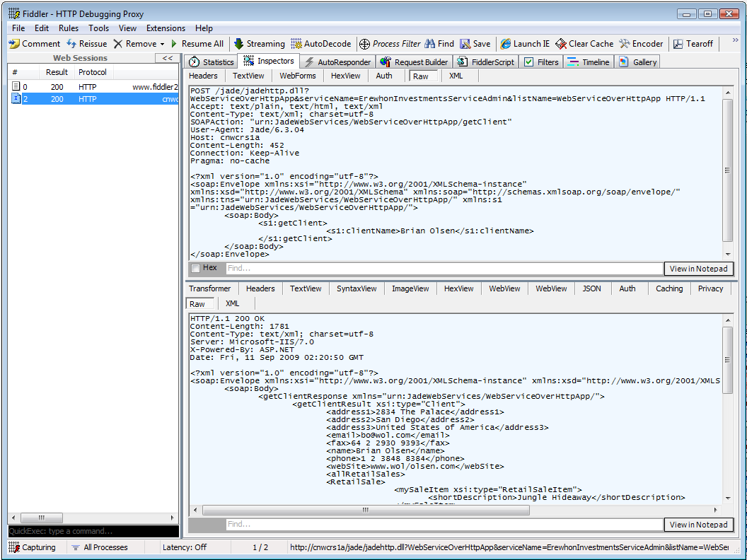Expand the toolbar overflow chevron
Screen dimensions: 747x560
tap(736, 41)
